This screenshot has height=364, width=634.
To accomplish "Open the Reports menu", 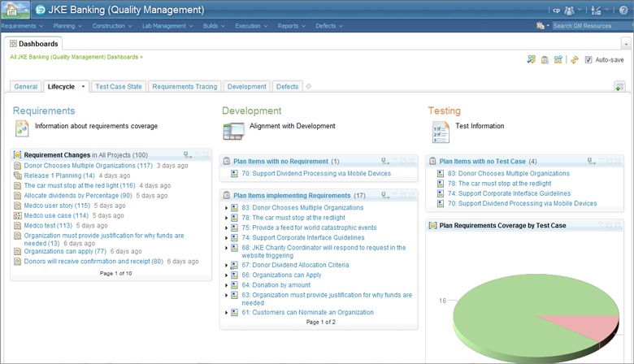I will (292, 26).
